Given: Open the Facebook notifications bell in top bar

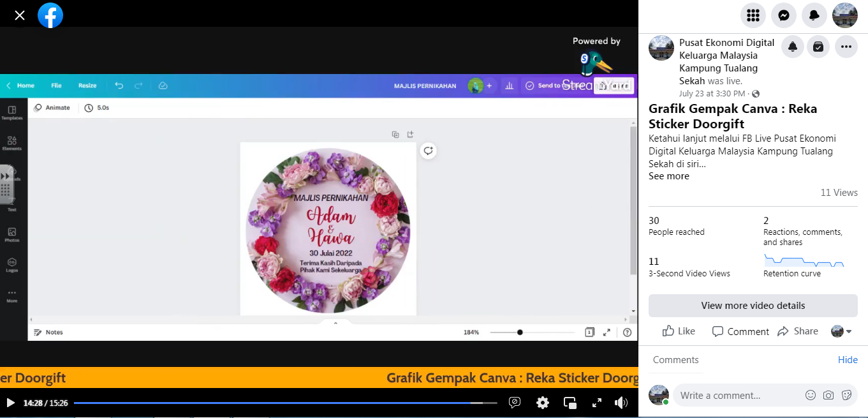Looking at the screenshot, I should (814, 15).
